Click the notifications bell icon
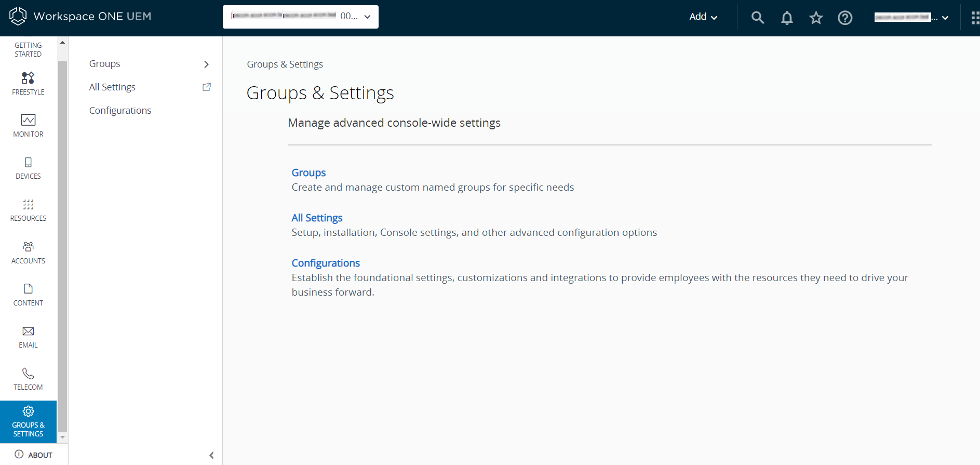The image size is (980, 465). coord(787,18)
